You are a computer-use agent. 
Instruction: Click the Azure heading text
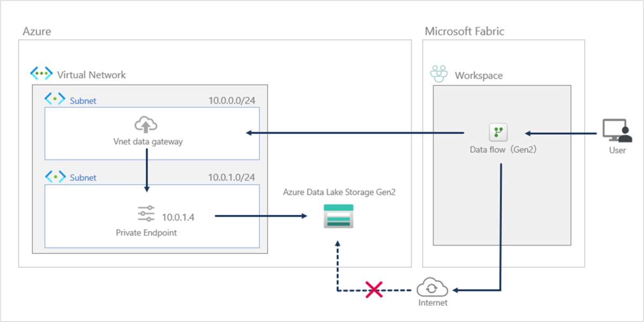pyautogui.click(x=37, y=31)
